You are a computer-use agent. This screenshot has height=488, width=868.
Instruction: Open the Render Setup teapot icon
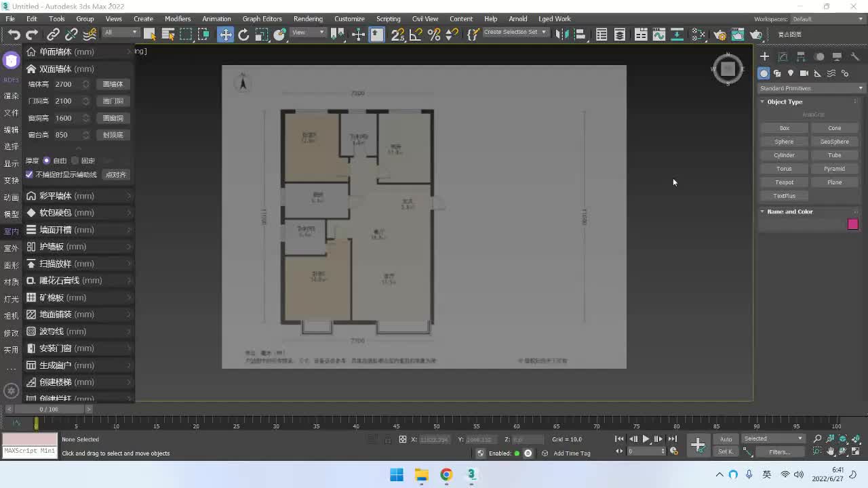(x=719, y=35)
